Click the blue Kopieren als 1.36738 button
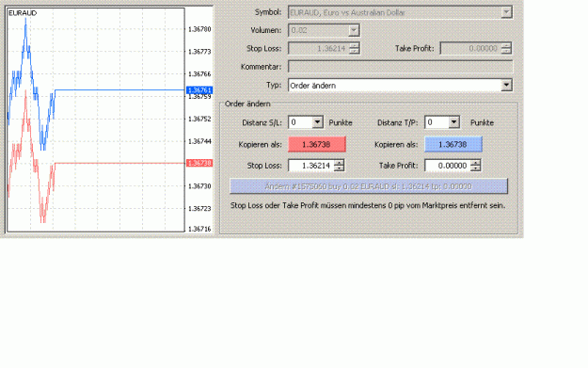Screen dimensions: 588x368 [453, 144]
